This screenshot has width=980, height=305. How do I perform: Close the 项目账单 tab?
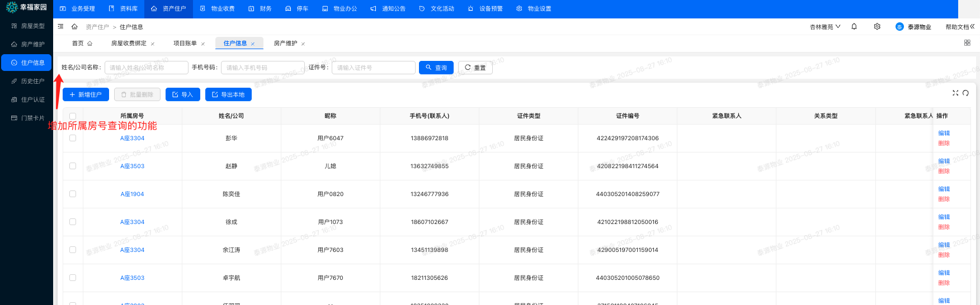[203, 44]
